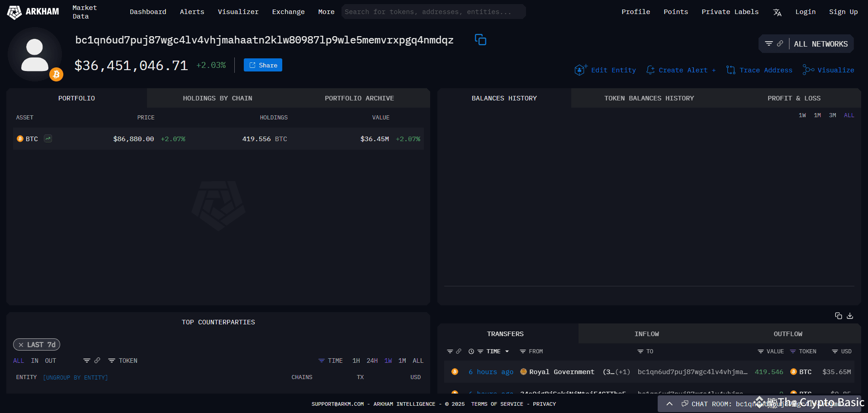Click the Edit Entity shield icon
Screen dimensions: 868x413
(580, 70)
